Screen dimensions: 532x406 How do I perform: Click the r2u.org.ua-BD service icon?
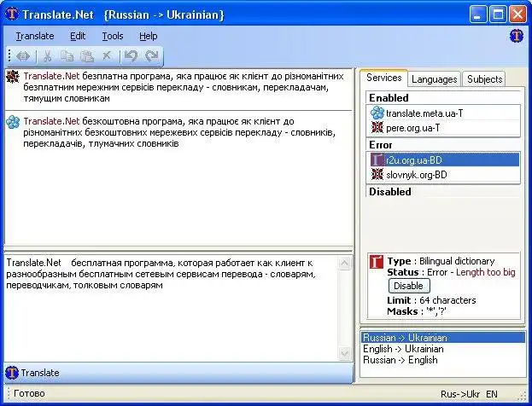(377, 160)
